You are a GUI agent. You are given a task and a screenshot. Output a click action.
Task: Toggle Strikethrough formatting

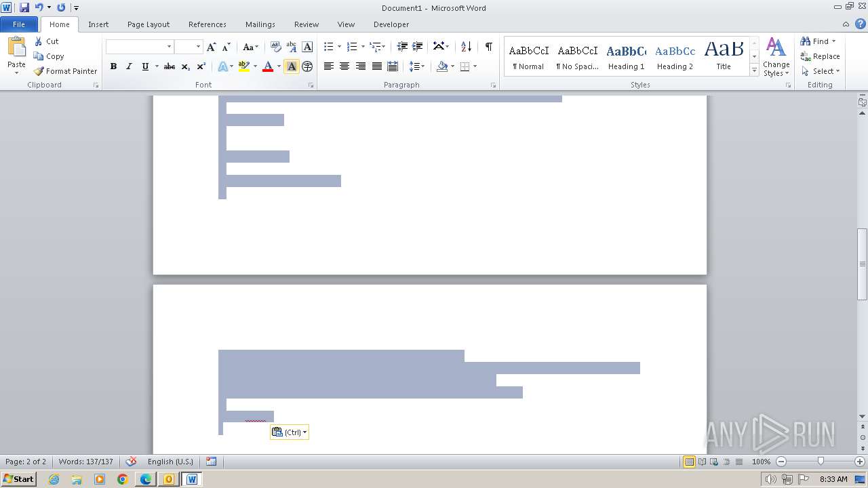pos(170,66)
